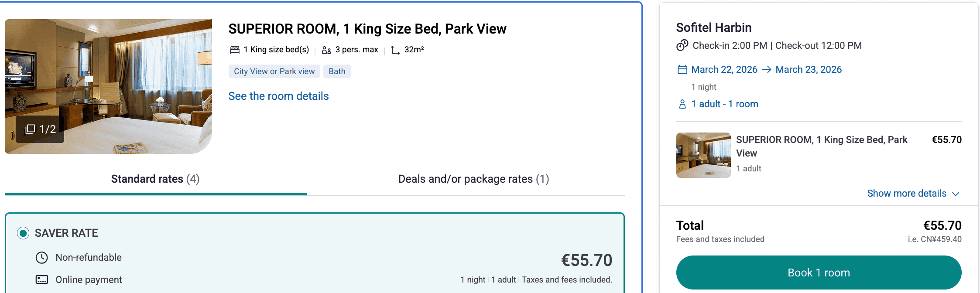Click the king size bed icon
The image size is (980, 293).
click(x=235, y=50)
